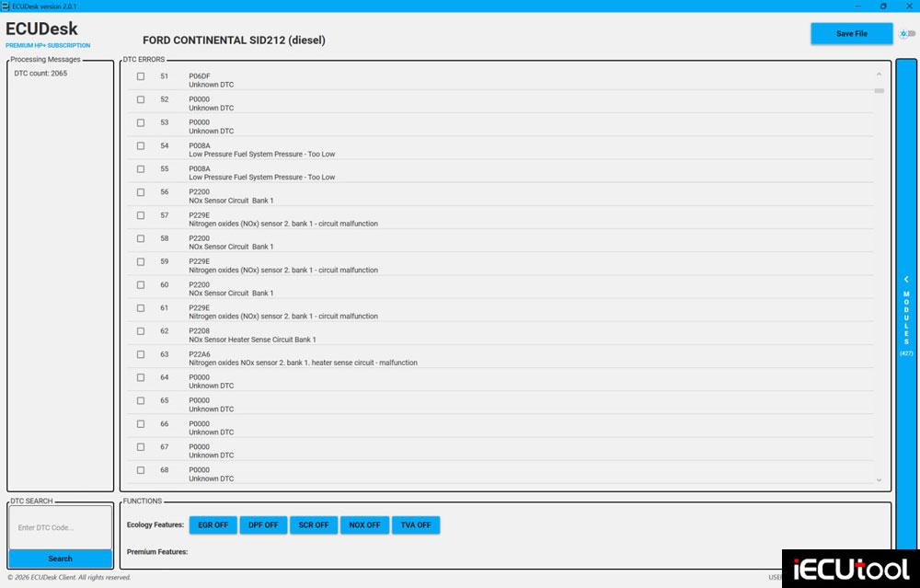The image size is (920, 588).
Task: Click the NOX OFF button
Action: (364, 525)
